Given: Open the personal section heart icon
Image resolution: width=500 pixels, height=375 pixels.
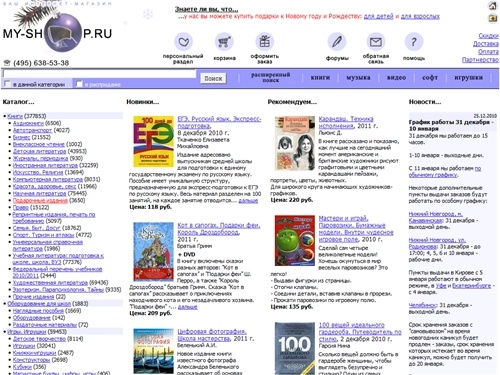Looking at the screenshot, I should tap(183, 42).
